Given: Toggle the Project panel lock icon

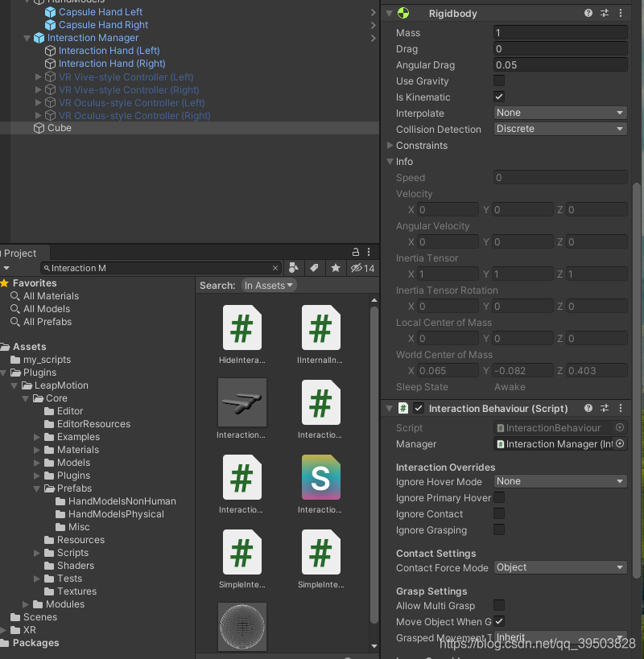Looking at the screenshot, I should (x=355, y=252).
